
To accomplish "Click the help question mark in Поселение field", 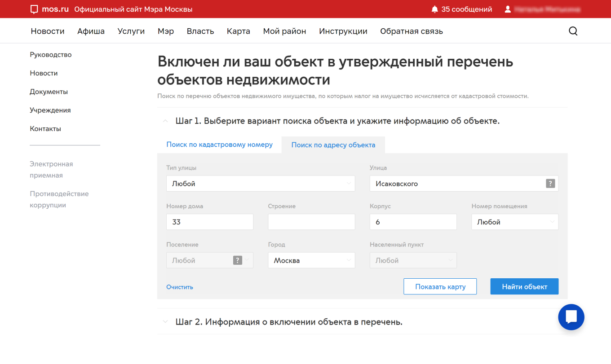I will (x=238, y=260).
